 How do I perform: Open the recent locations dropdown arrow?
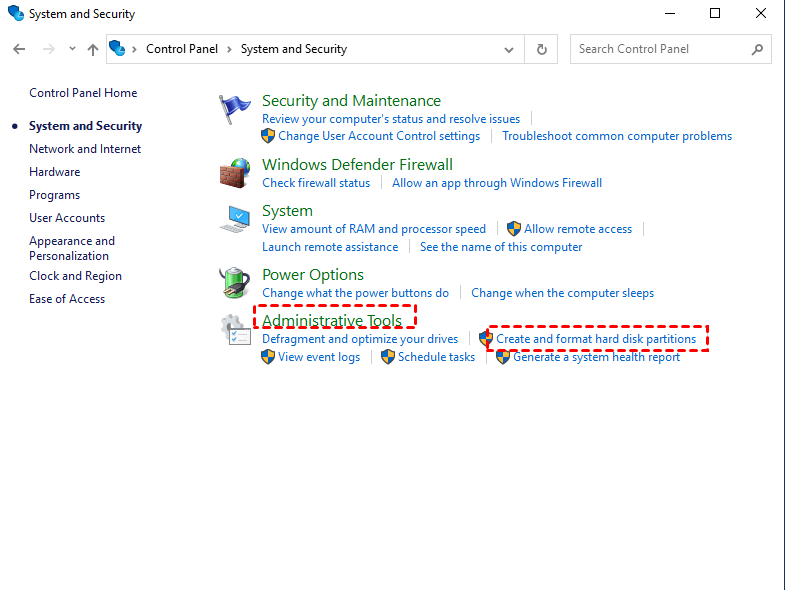point(72,49)
